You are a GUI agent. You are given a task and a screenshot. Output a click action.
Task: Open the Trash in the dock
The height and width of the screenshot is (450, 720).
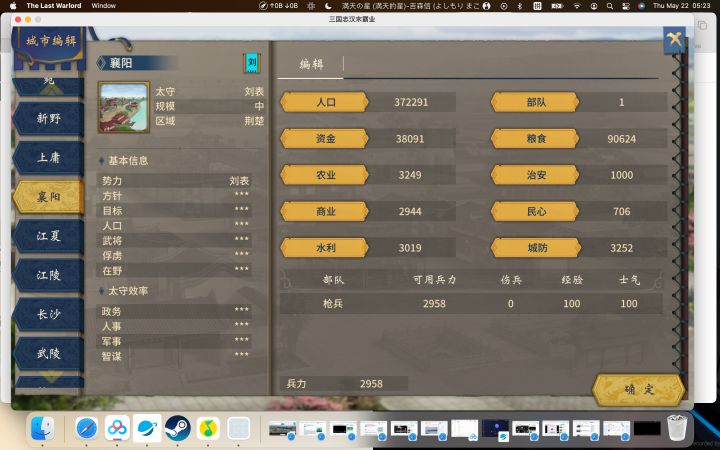tap(677, 428)
